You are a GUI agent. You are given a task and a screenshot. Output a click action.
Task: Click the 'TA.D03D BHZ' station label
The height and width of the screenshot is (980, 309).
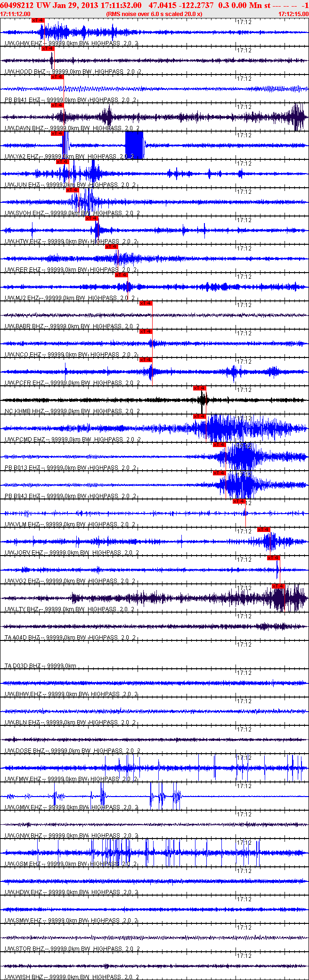(x=23, y=666)
